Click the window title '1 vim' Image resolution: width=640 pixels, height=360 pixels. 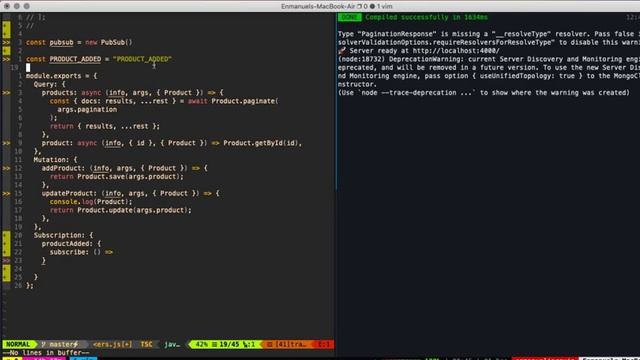[384, 6]
